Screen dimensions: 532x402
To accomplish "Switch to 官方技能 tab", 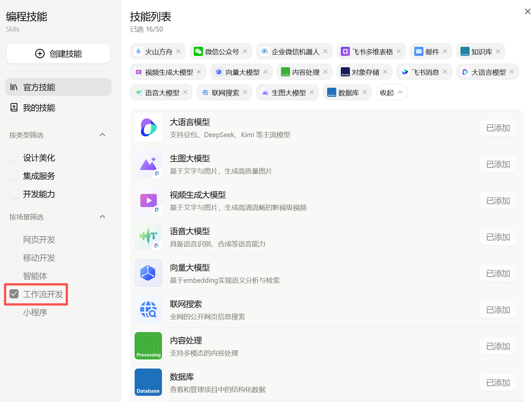I will click(58, 87).
